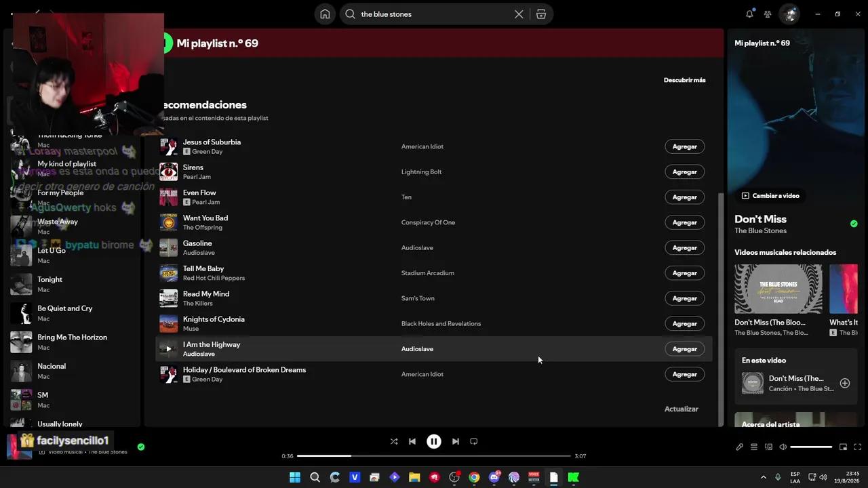
Task: Skip to the previous track
Action: (x=412, y=441)
